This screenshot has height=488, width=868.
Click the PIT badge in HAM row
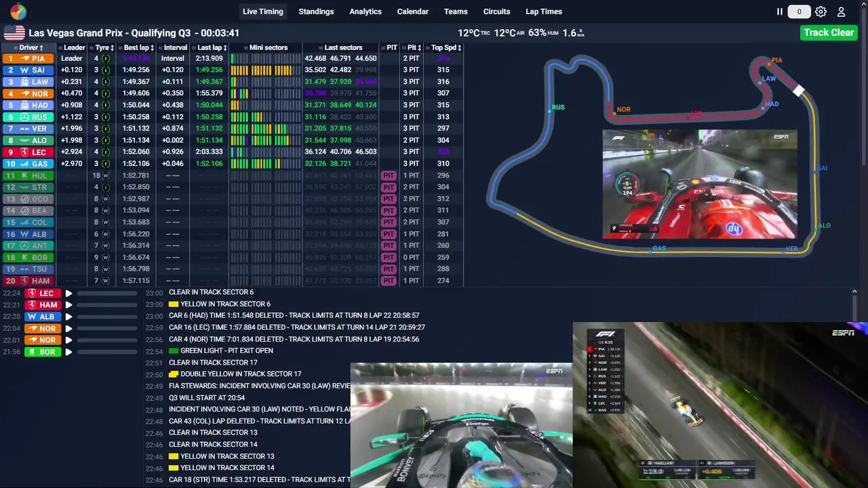(389, 281)
